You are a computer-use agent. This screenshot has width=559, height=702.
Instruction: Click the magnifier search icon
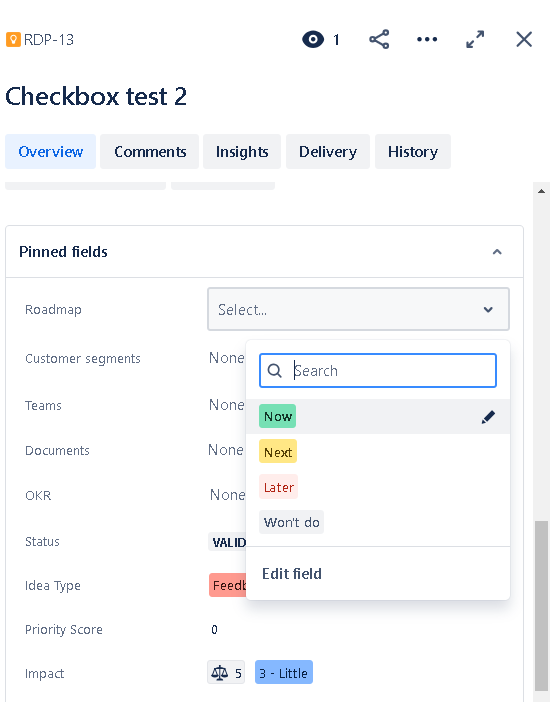(274, 371)
